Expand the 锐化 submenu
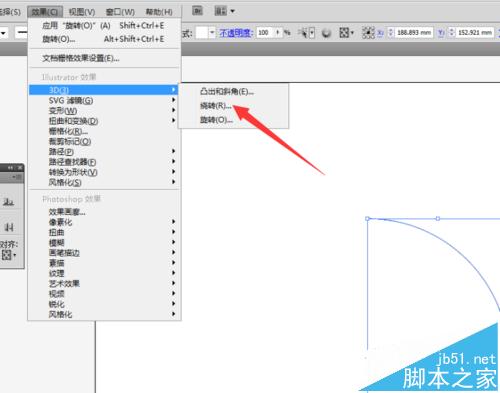500x393 pixels. coord(103,304)
